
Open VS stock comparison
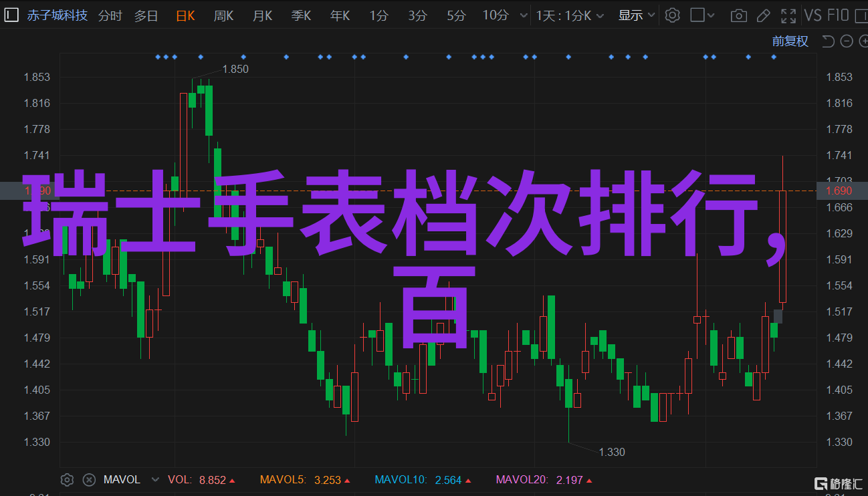pyautogui.click(x=812, y=15)
